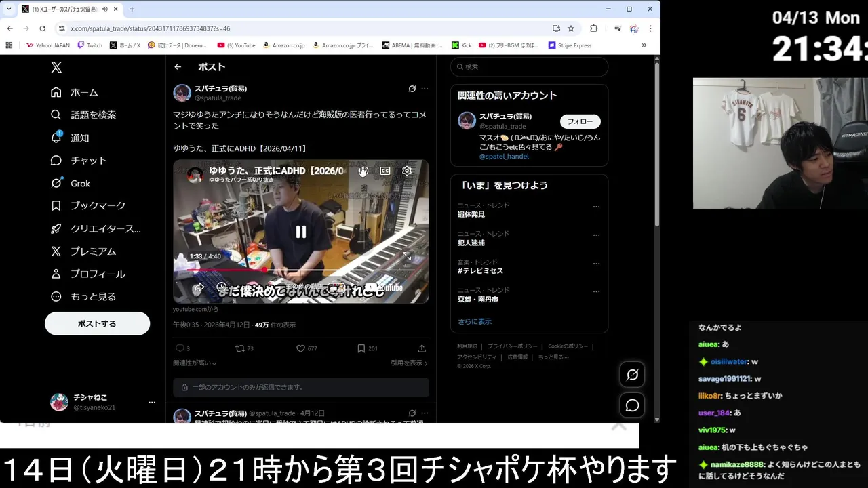Open the スパチュラ(貿易) avatar on the main post
Viewport: 868px width, 488px height.
(x=182, y=93)
